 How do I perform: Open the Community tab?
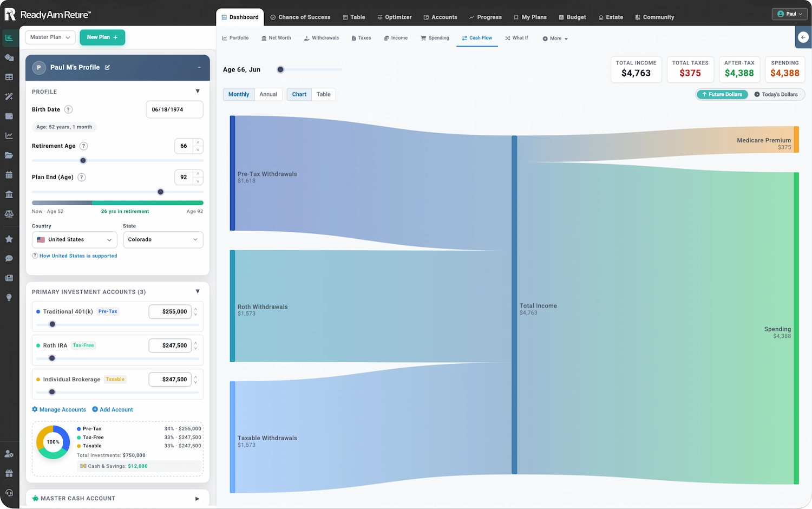click(x=654, y=17)
